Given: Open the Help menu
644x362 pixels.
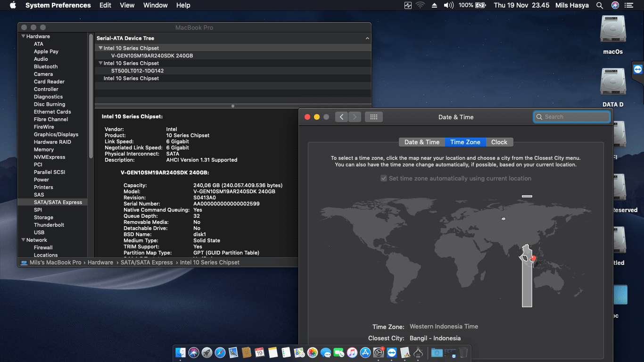Looking at the screenshot, I should (183, 5).
